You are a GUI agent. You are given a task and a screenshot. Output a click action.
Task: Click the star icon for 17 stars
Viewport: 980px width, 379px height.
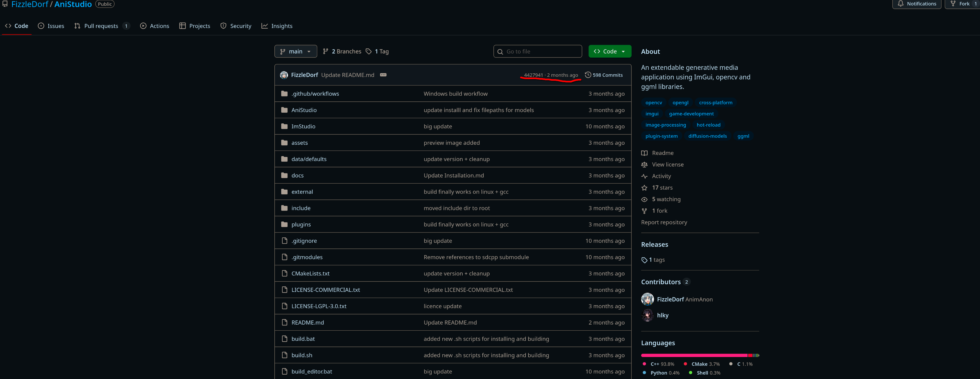[x=644, y=188]
